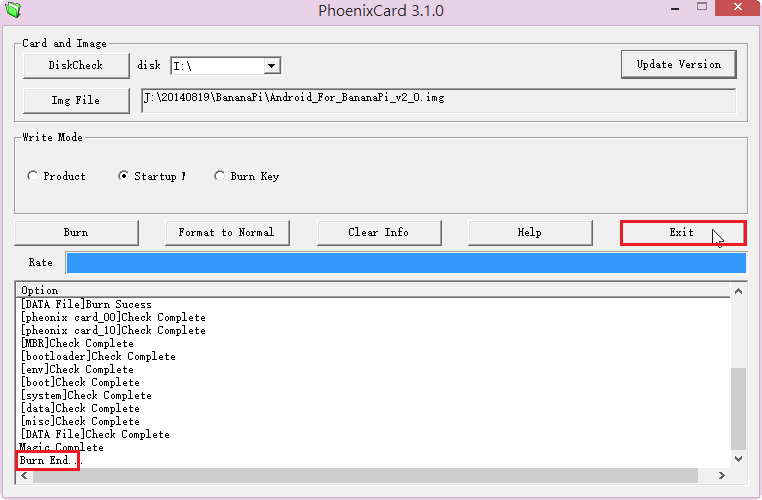Select '[system]Check Complete' log row
This screenshot has height=500, width=762.
pyautogui.click(x=86, y=396)
